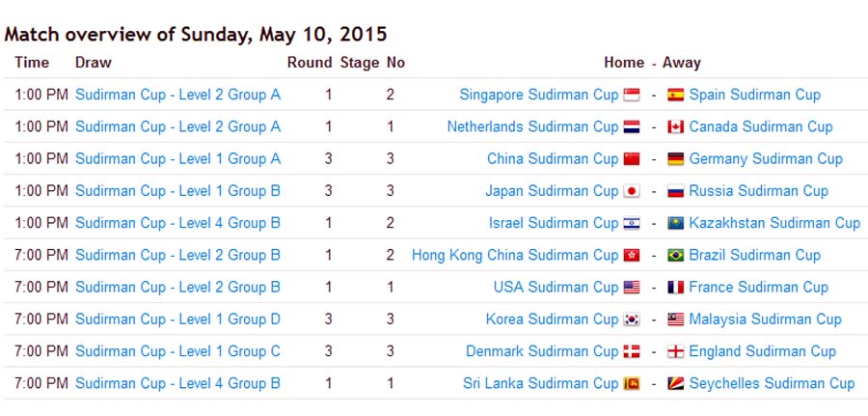Click the Sri Lanka flag icon
This screenshot has width=868, height=416.
tap(632, 383)
